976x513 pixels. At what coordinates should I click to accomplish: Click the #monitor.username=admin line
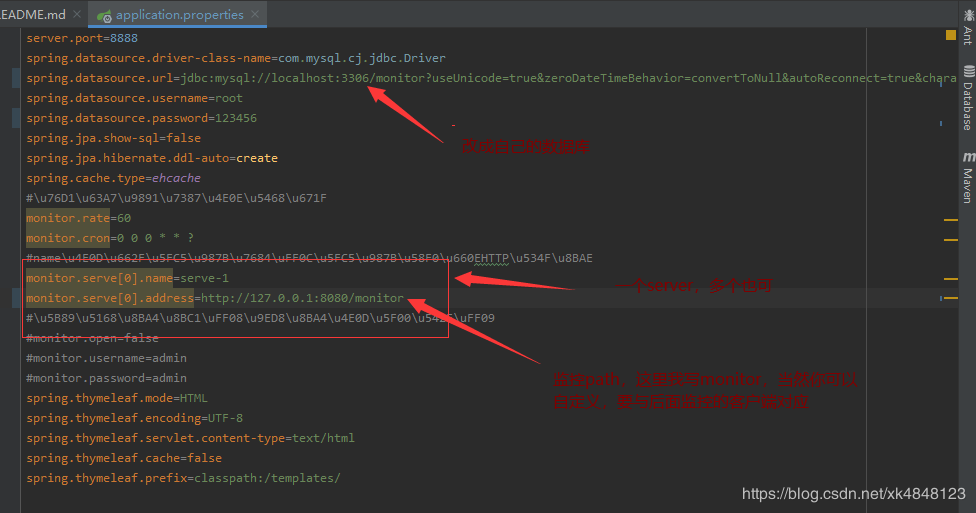click(106, 358)
